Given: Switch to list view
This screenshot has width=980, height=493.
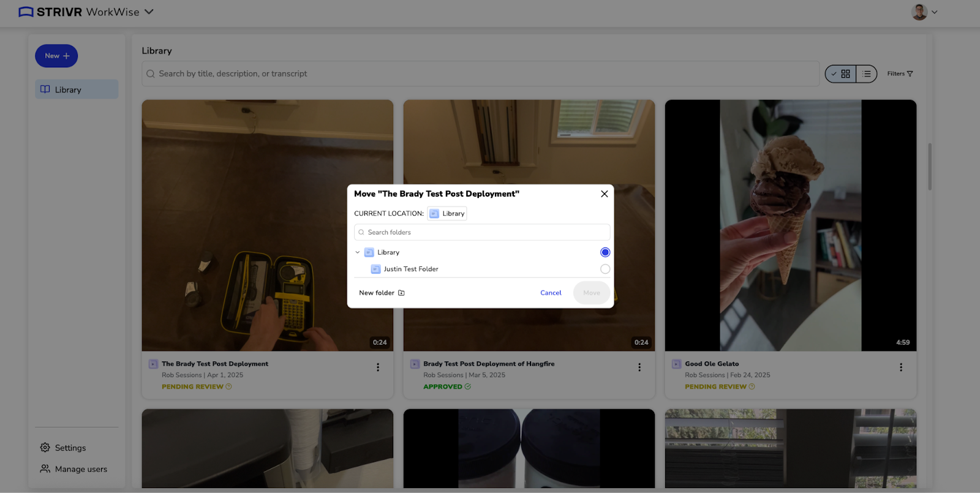Looking at the screenshot, I should click(x=867, y=73).
